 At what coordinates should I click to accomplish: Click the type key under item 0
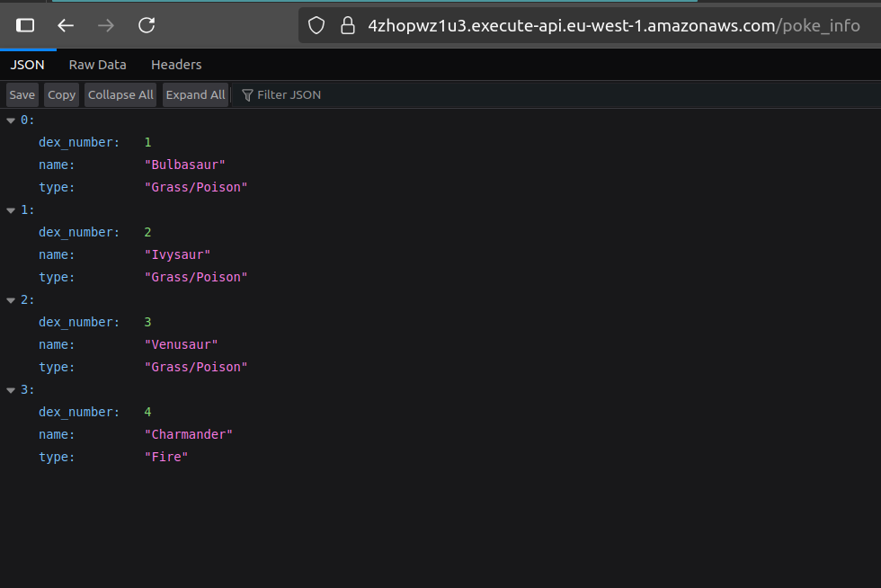click(57, 188)
